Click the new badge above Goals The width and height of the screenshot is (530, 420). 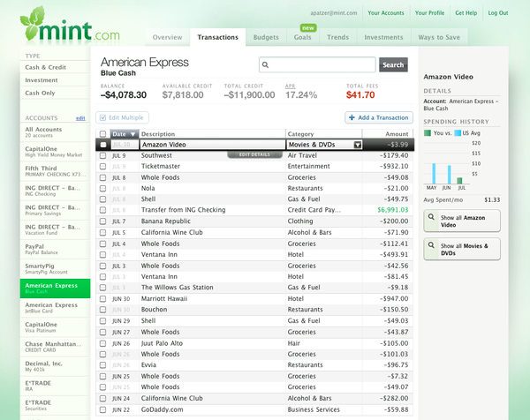pos(308,27)
